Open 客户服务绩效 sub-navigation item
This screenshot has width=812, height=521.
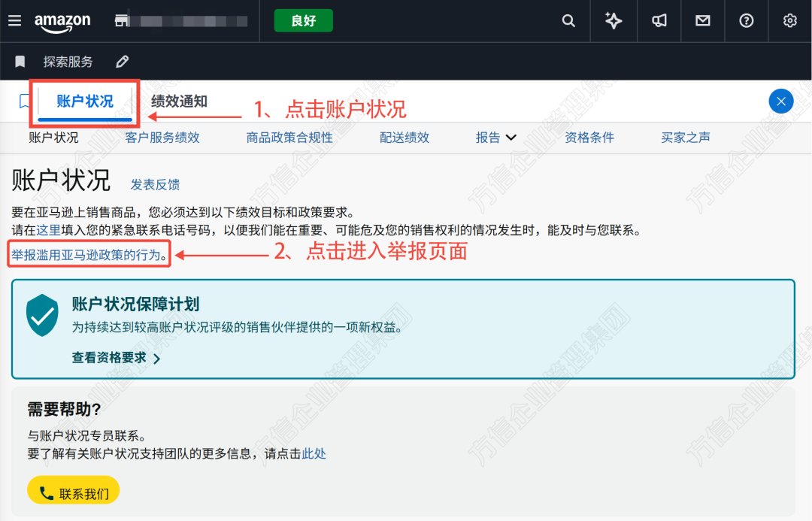click(x=162, y=138)
